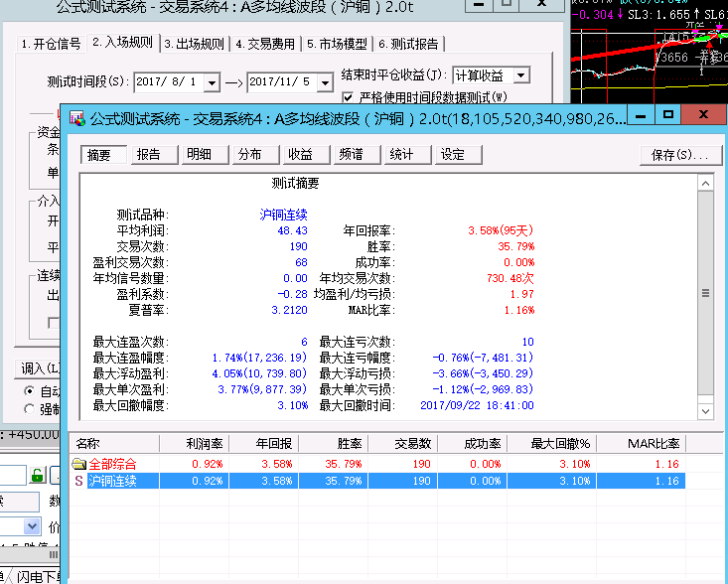Sort by the 最大回撤% column header
Screen dimensions: 728x584
[x=560, y=443]
